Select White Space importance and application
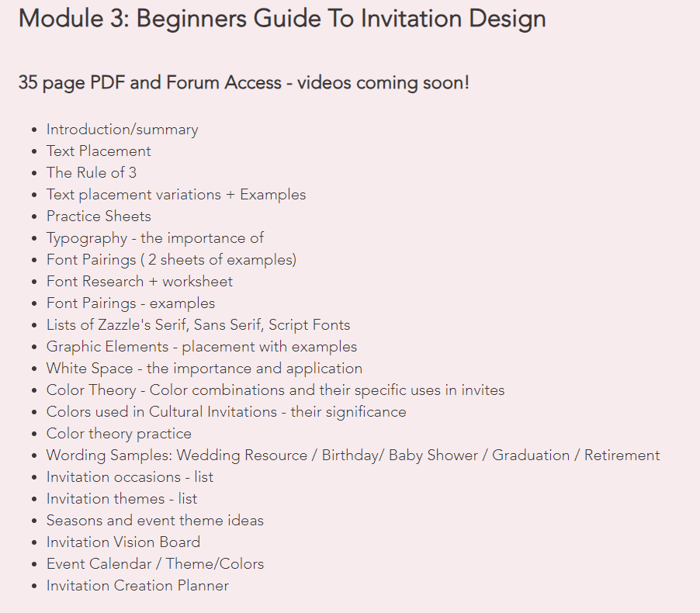The height and width of the screenshot is (613, 700). (x=204, y=369)
